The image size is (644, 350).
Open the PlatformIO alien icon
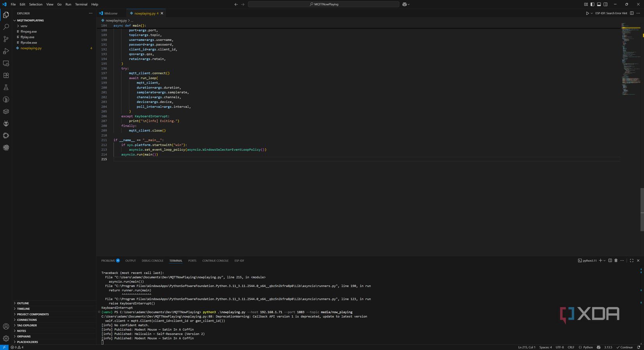(x=6, y=124)
